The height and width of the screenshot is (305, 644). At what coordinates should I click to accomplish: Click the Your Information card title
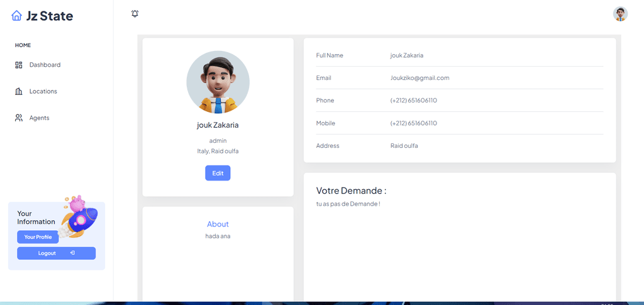point(36,218)
